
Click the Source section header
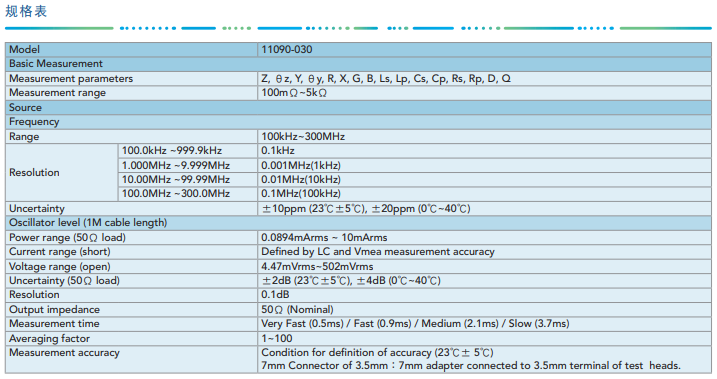point(358,107)
